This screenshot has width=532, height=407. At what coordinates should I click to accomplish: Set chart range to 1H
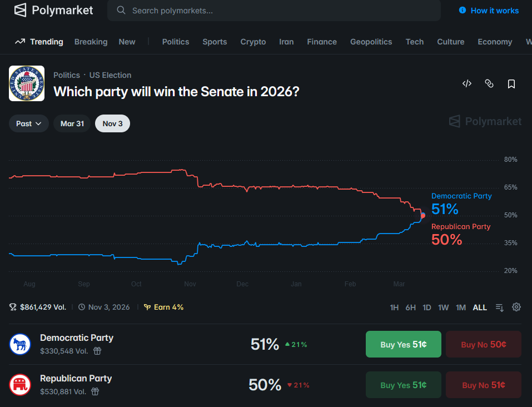pyautogui.click(x=394, y=307)
